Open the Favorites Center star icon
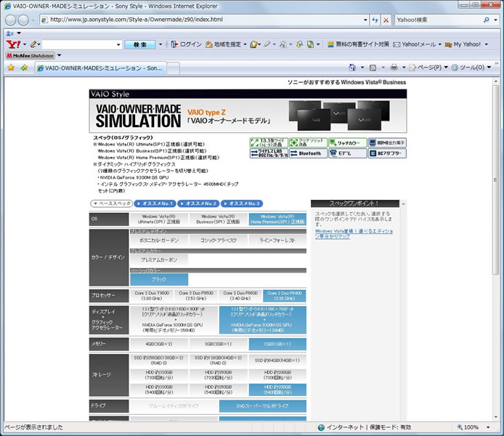Viewport: 504px width, 436px height. (x=11, y=68)
